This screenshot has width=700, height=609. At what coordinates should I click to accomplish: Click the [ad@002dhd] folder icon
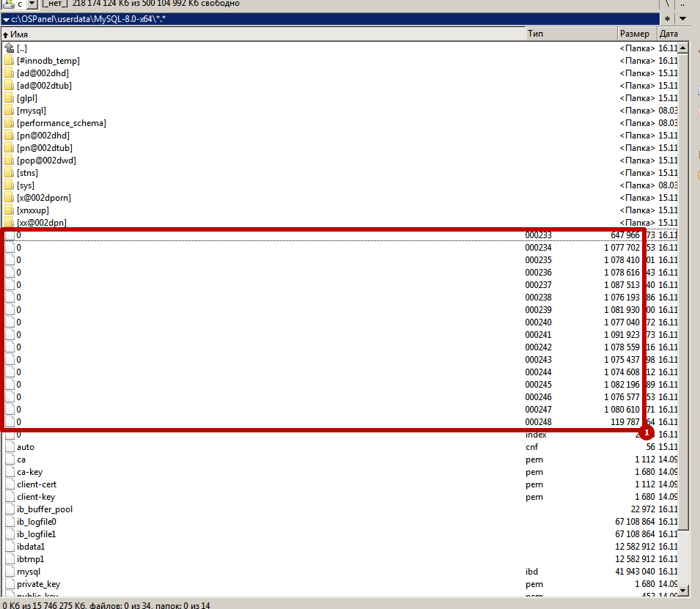(10, 73)
